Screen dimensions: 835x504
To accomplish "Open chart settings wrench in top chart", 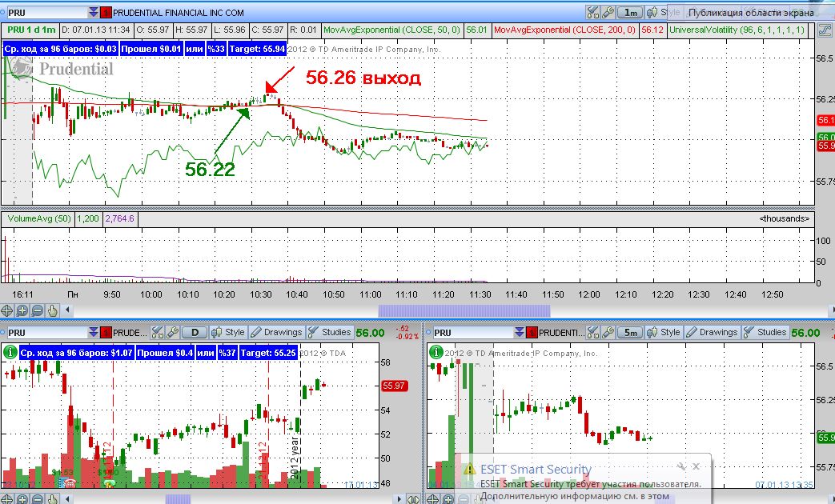I will click(x=608, y=12).
